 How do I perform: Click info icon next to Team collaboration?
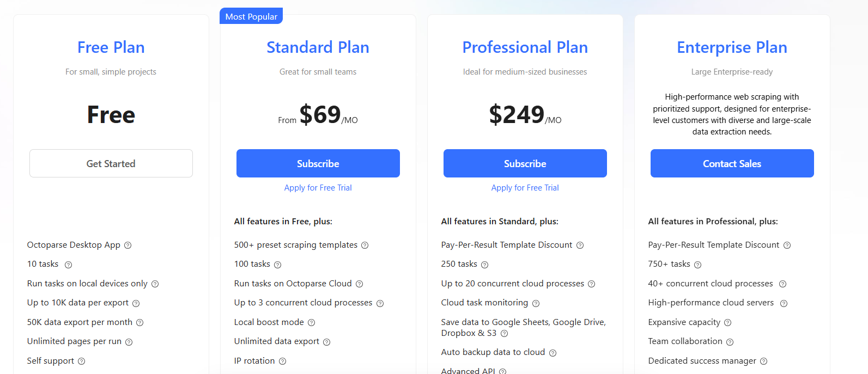tap(730, 342)
